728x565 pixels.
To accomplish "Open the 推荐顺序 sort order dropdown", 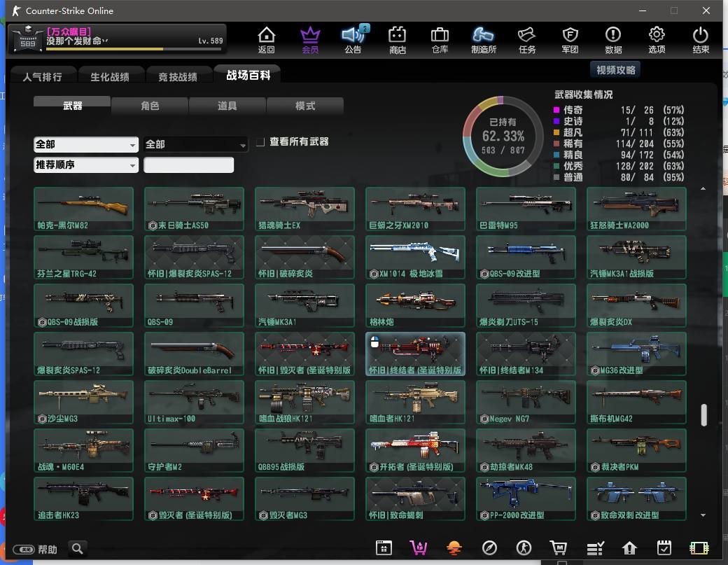I will tap(86, 165).
